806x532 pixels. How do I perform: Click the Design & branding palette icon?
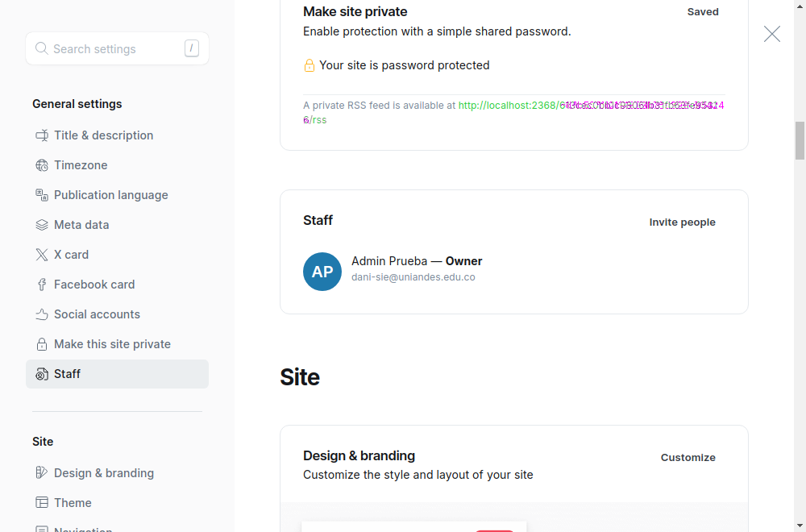pyautogui.click(x=42, y=472)
